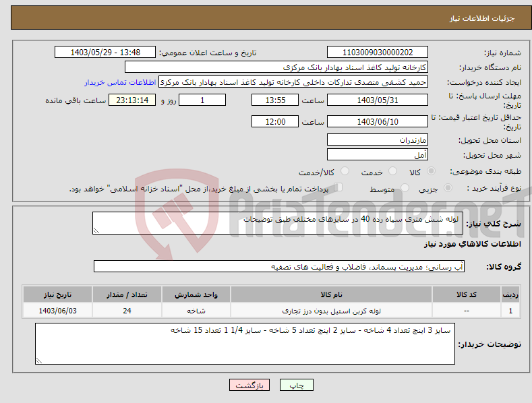The image size is (532, 403).
Task: Click the کد کالا column header
Action: [x=467, y=294]
